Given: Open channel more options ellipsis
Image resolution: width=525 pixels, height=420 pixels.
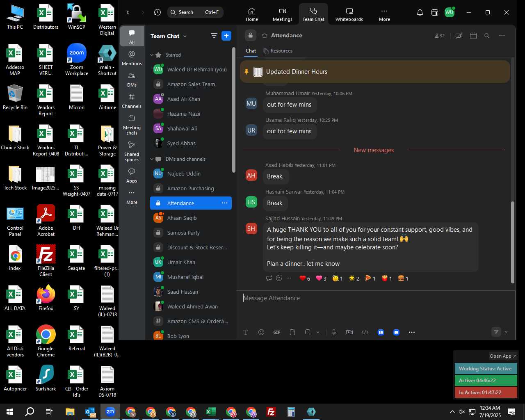Looking at the screenshot, I should pyautogui.click(x=502, y=36).
